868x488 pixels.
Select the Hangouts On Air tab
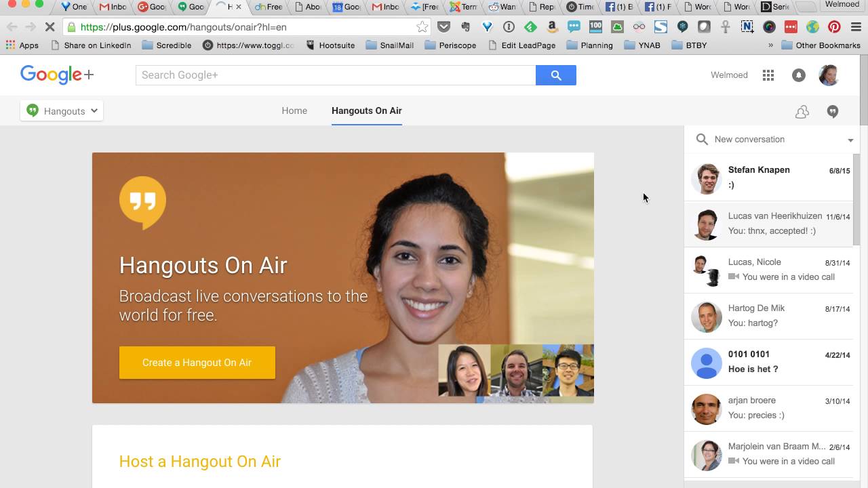click(367, 110)
